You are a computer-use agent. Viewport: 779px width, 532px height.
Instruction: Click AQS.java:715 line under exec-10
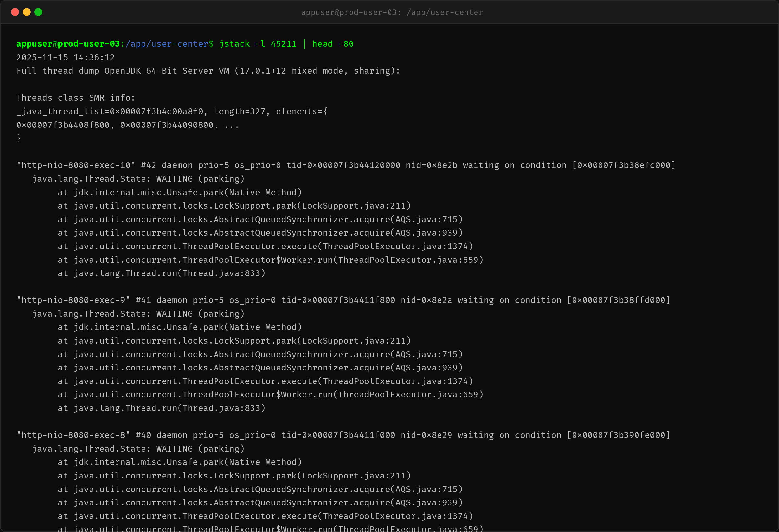260,219
